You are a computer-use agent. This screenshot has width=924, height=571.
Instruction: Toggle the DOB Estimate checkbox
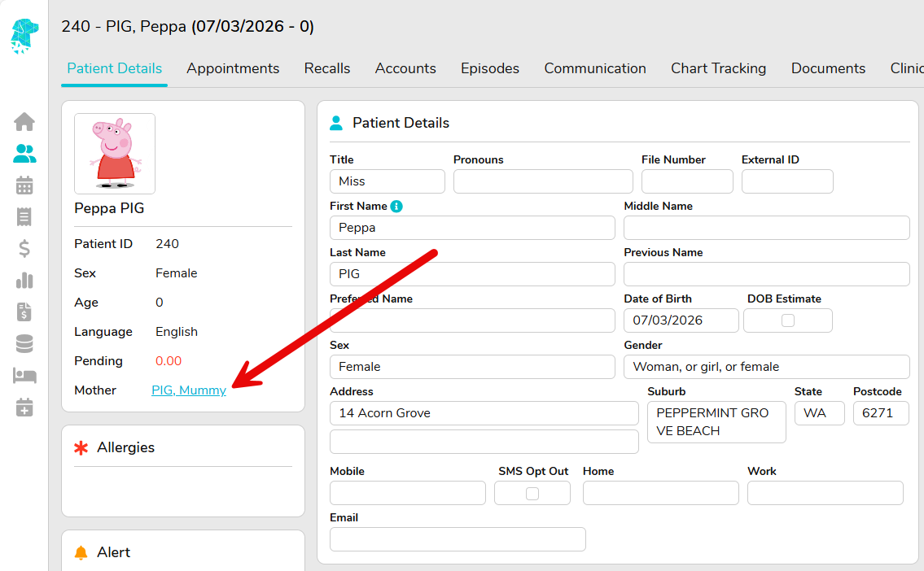(x=787, y=320)
